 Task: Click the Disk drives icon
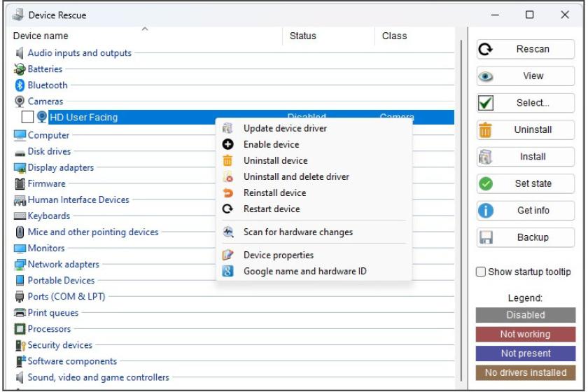point(20,153)
